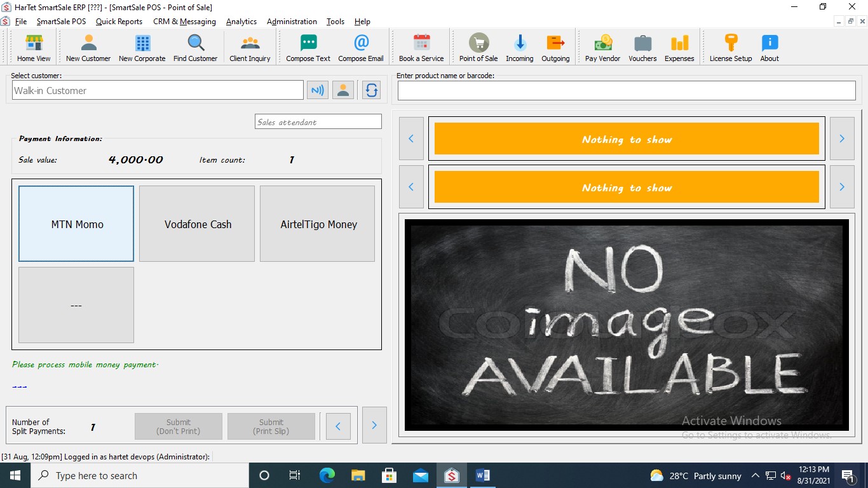Image resolution: width=868 pixels, height=488 pixels.
Task: Click the product name or barcode field
Action: pyautogui.click(x=627, y=91)
